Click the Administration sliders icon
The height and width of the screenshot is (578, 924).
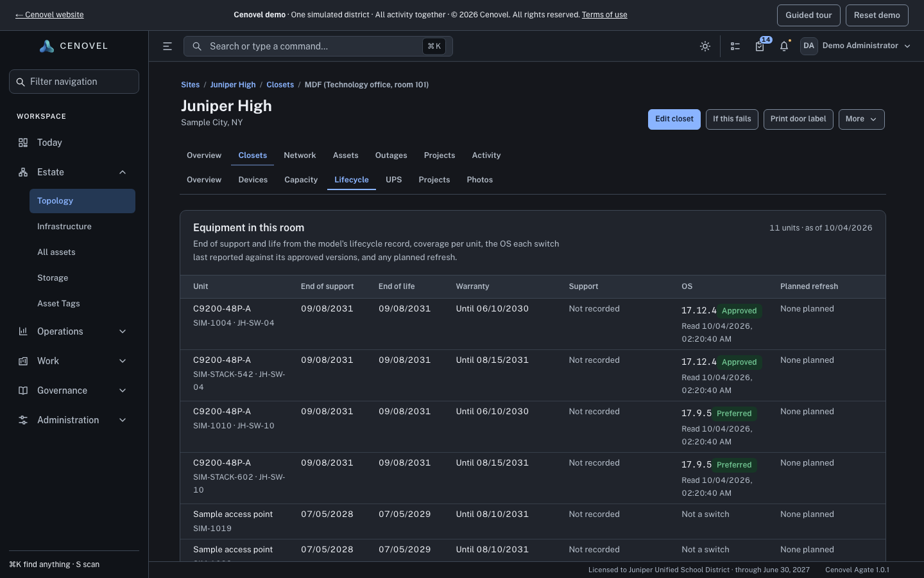coord(23,420)
